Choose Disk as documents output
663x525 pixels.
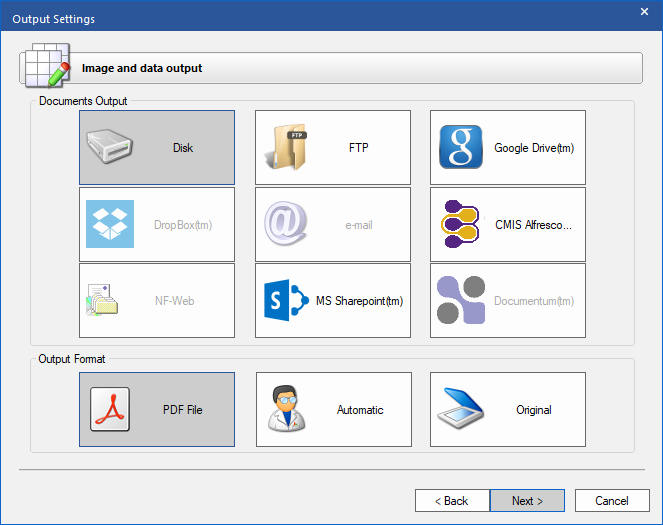tap(183, 148)
